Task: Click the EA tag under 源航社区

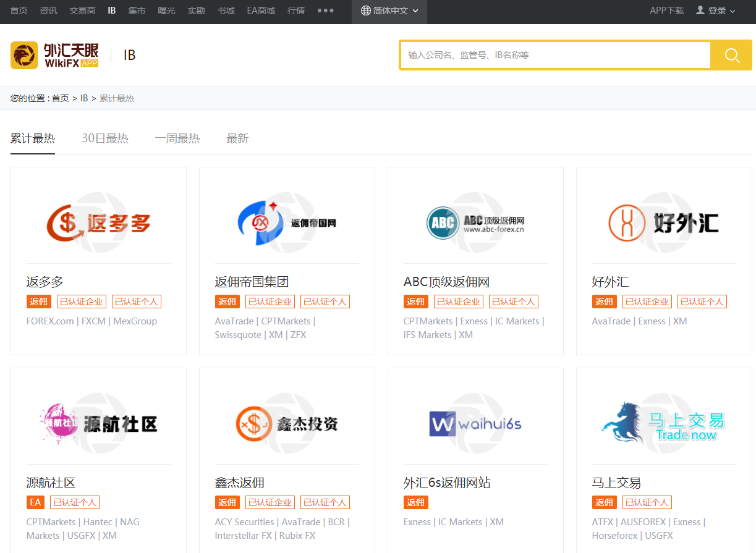Action: (35, 502)
